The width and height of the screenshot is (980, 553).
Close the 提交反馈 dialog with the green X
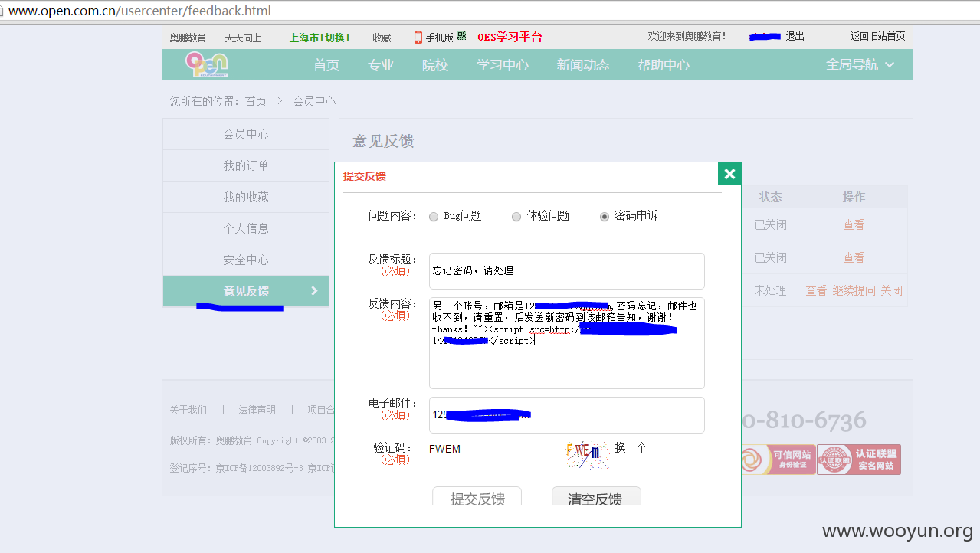click(x=729, y=174)
